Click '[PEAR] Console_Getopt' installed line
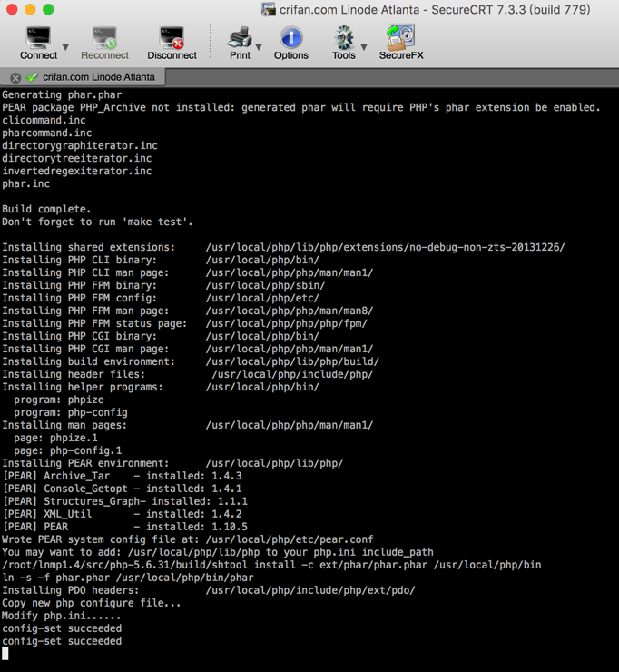The width and height of the screenshot is (619, 672). pos(123,489)
